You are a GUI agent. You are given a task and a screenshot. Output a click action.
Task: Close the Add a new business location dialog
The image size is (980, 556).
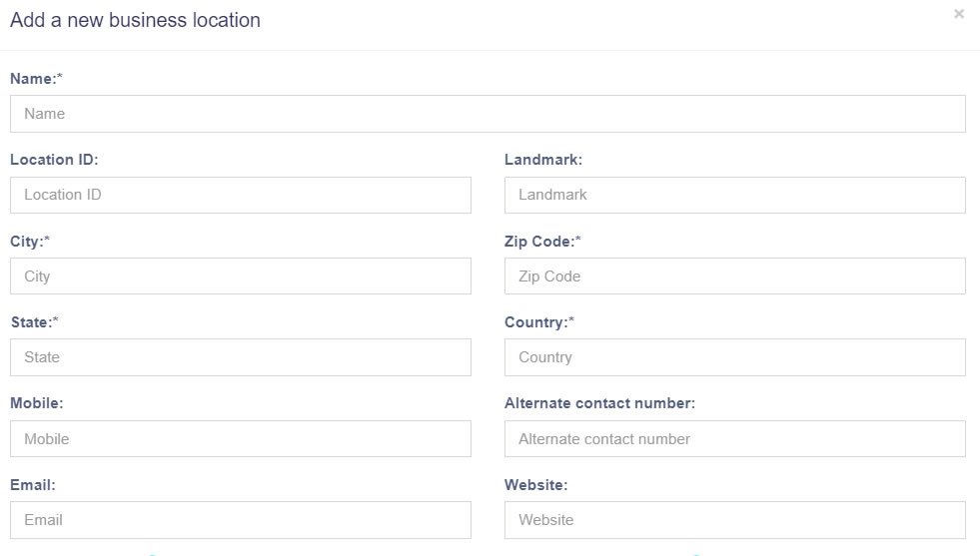959,14
